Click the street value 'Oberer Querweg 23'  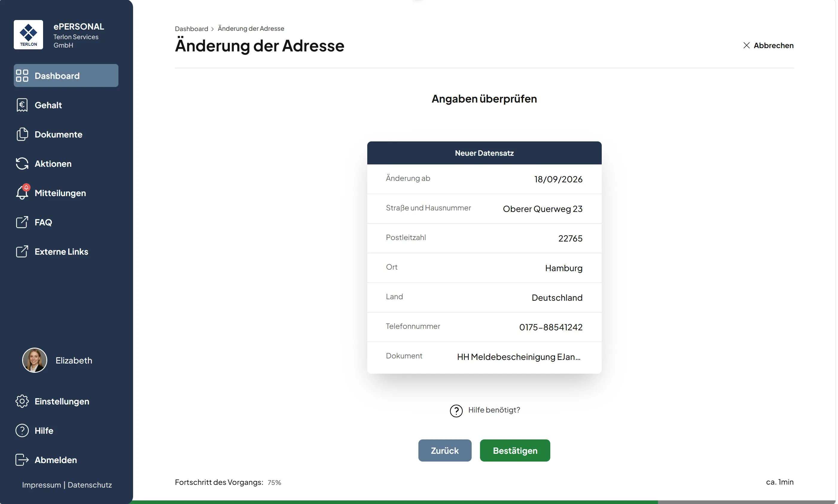[x=542, y=209]
